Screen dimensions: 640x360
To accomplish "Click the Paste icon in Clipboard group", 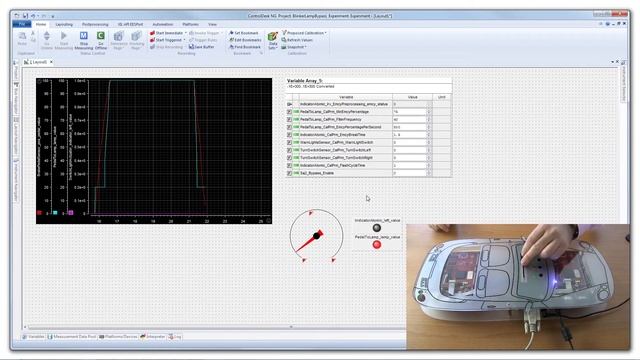I will pos(22,36).
